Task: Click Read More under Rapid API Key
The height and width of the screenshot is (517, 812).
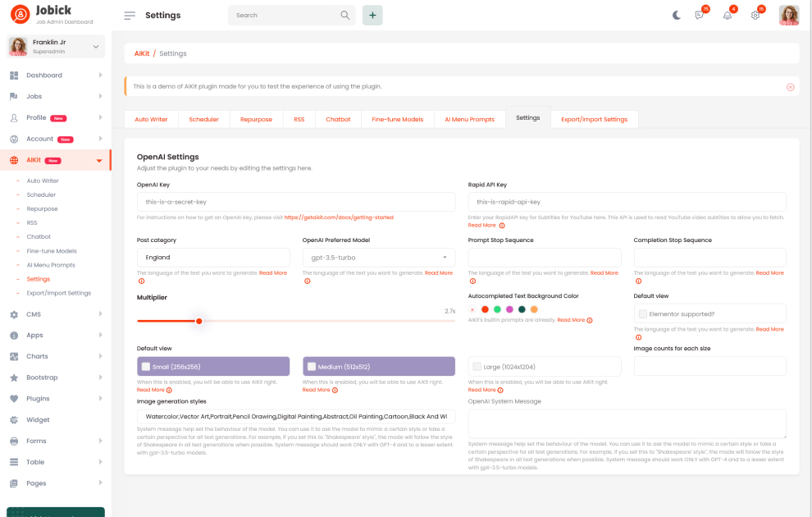Action: (x=482, y=225)
